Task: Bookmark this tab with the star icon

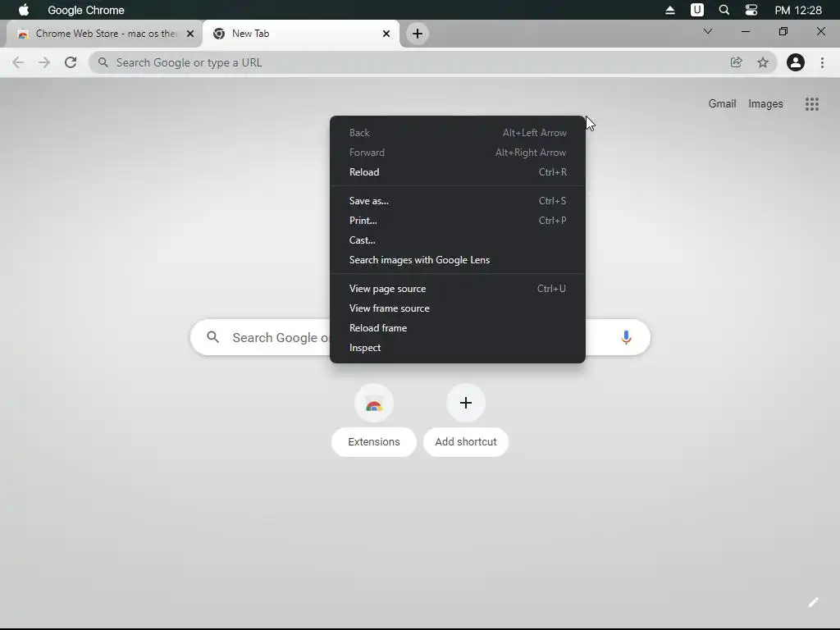Action: (763, 62)
